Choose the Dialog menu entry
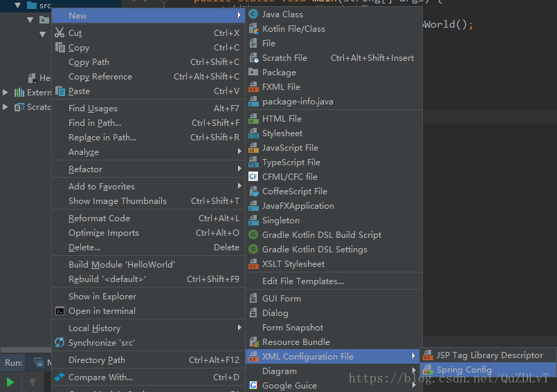 tap(334, 312)
